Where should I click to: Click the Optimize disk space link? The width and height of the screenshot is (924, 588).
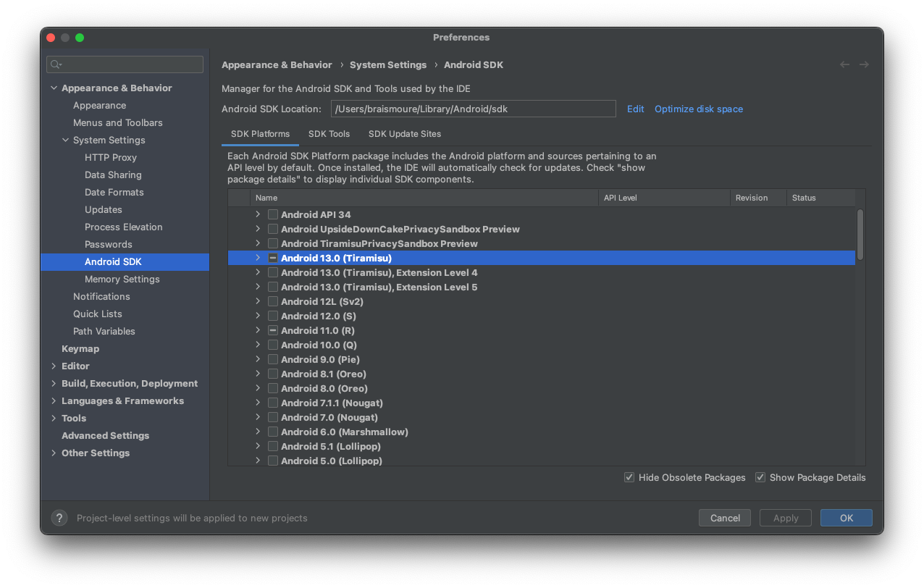click(x=698, y=109)
